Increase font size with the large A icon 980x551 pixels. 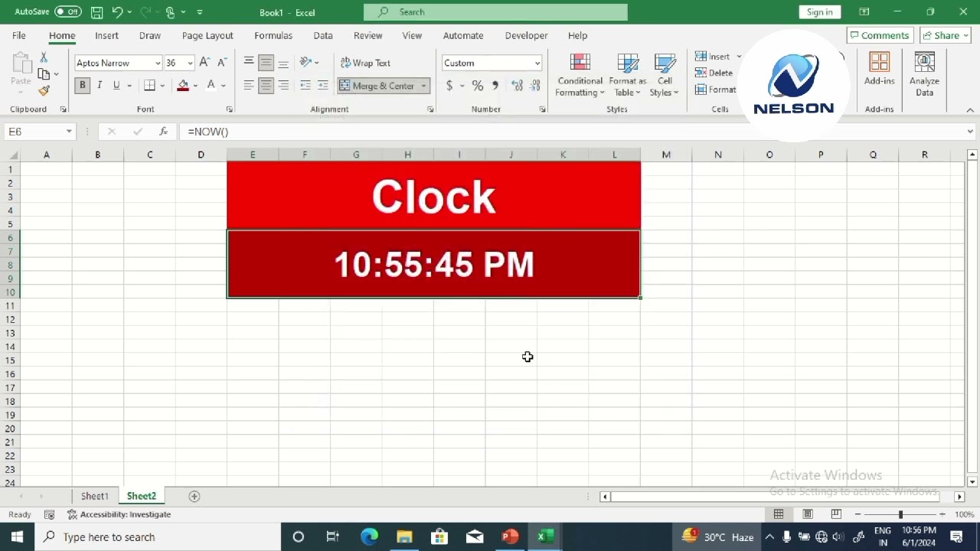click(x=204, y=63)
